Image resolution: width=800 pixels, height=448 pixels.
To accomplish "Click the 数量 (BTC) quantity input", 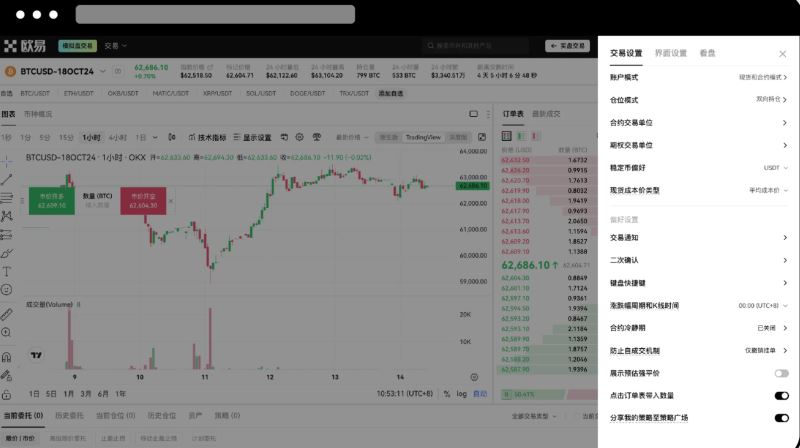I will (x=97, y=205).
